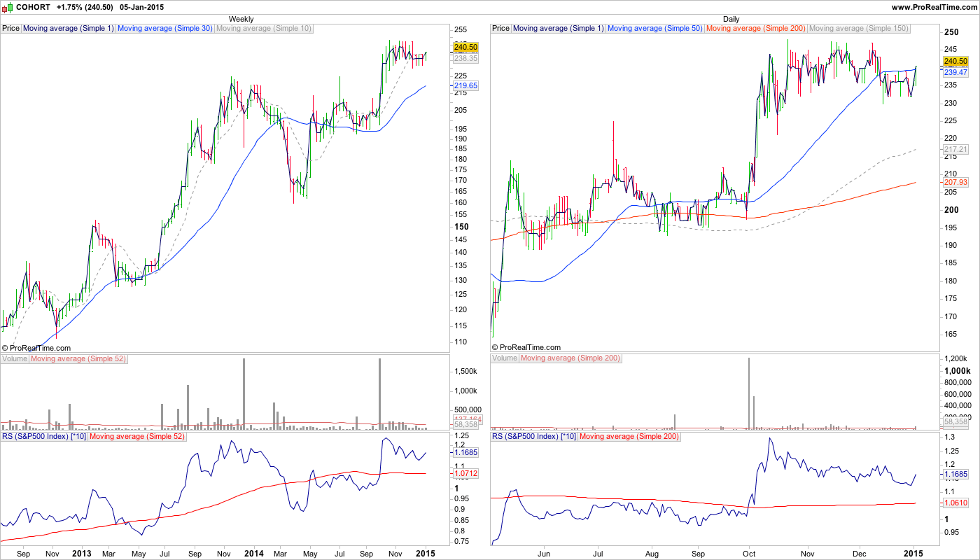The image size is (980, 560).
Task: Click Weekly volume Moving average (Simple 52) legend
Action: coord(78,359)
